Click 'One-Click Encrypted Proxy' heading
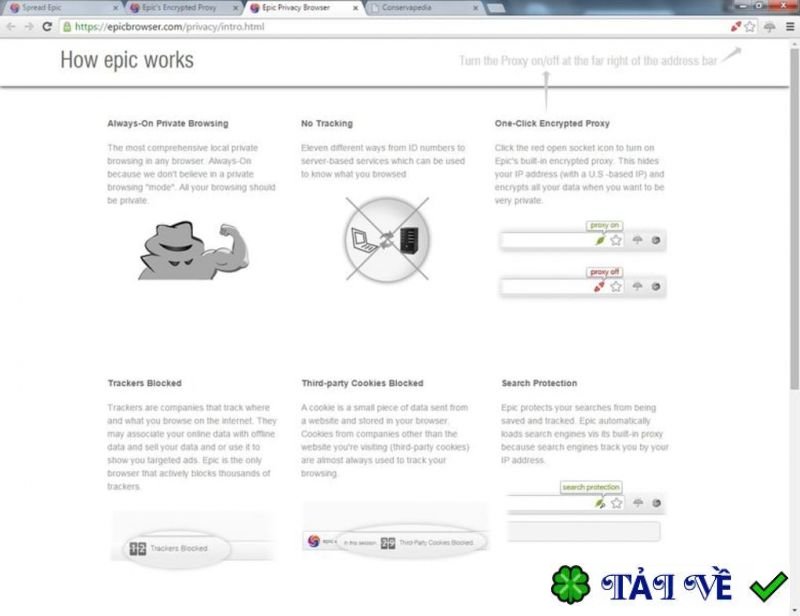 point(552,124)
